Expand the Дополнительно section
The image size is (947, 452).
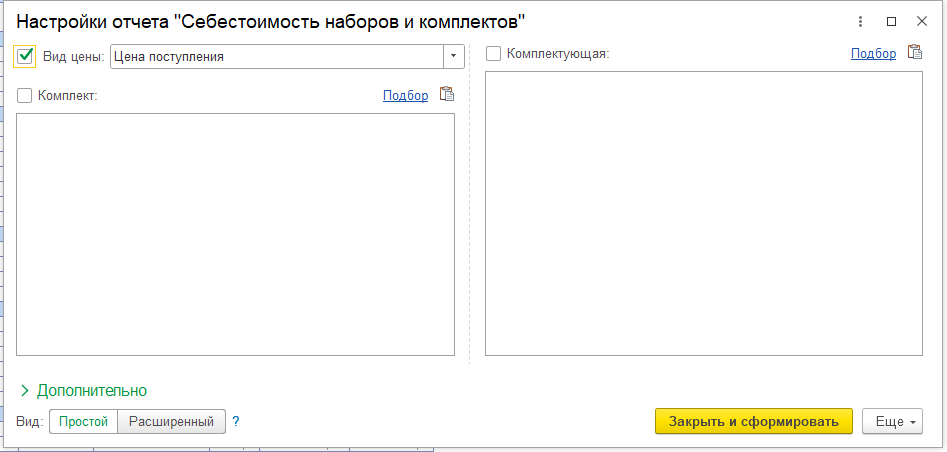pyautogui.click(x=84, y=390)
